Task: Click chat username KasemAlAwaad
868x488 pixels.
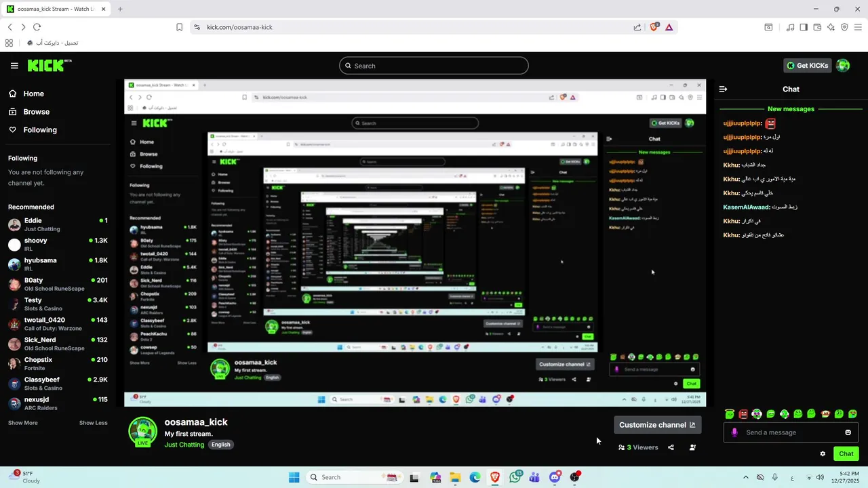Action: tap(746, 207)
